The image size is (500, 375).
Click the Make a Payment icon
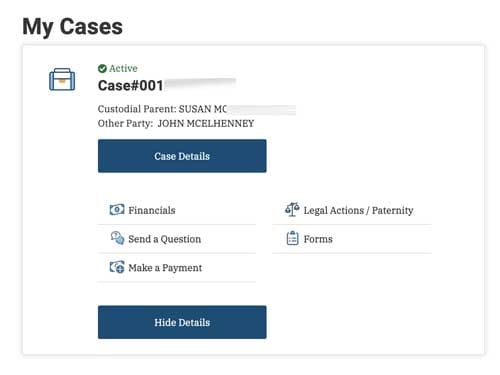click(117, 267)
